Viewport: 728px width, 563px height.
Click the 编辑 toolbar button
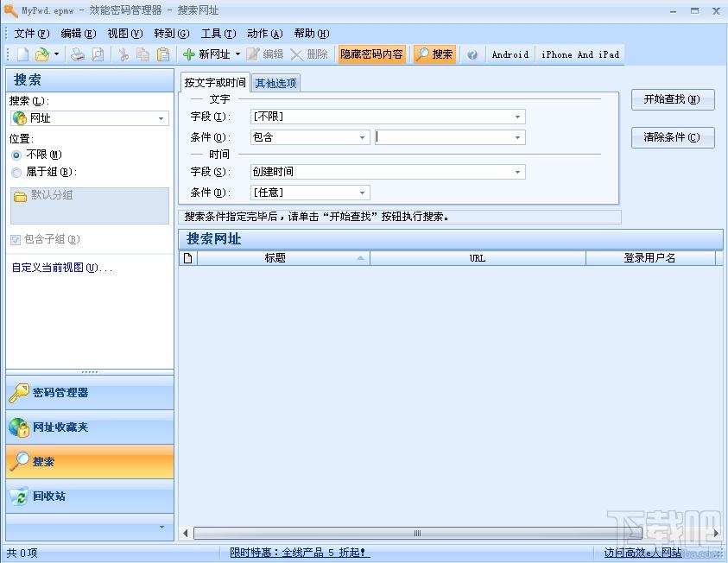point(264,54)
